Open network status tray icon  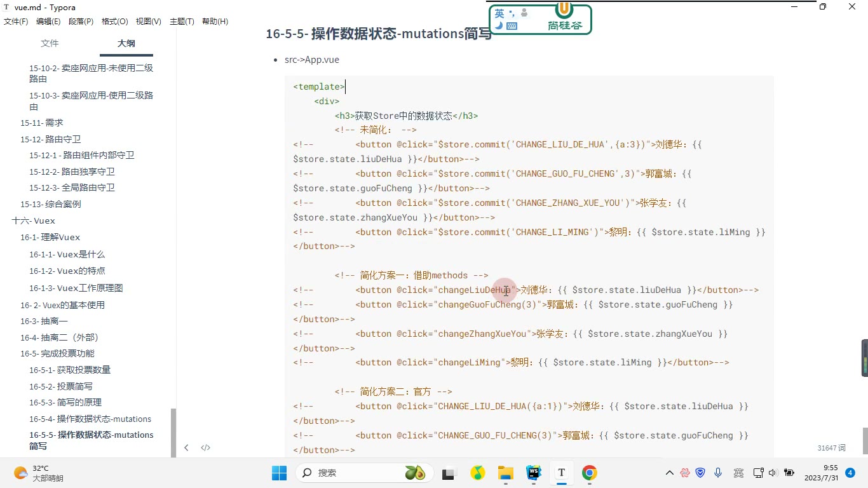[758, 473]
